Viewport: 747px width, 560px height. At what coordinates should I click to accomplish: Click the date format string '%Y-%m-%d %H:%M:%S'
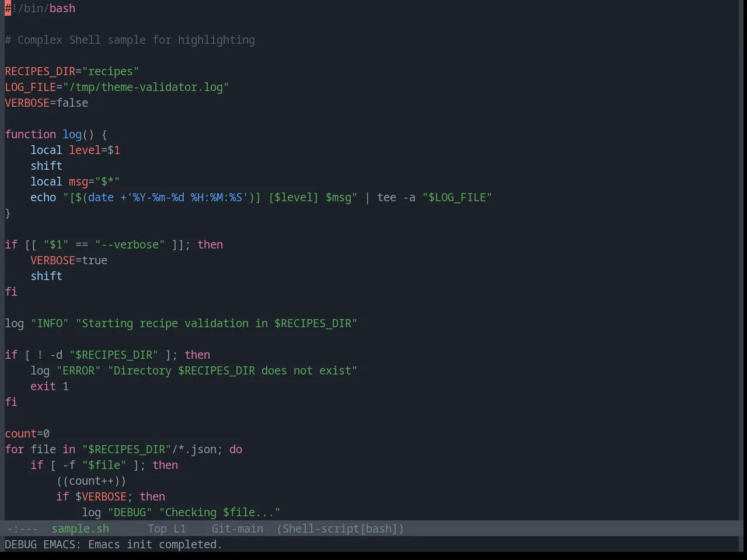coord(187,198)
